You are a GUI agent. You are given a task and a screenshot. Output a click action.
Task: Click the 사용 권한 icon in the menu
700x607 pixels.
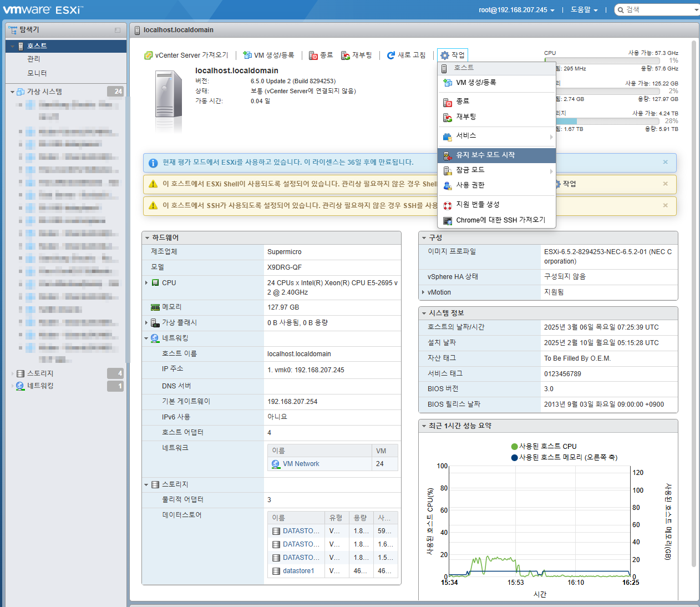[x=448, y=185]
